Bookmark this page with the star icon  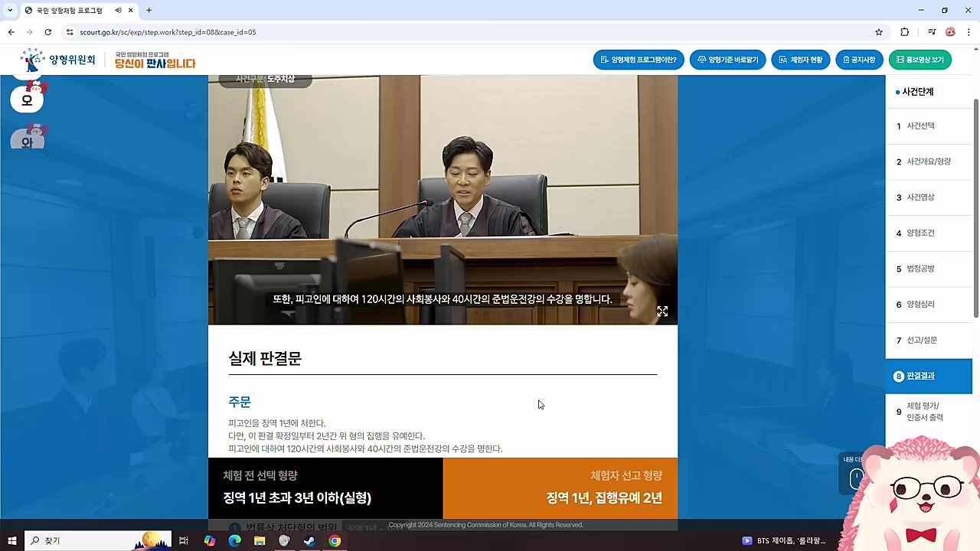tap(879, 32)
